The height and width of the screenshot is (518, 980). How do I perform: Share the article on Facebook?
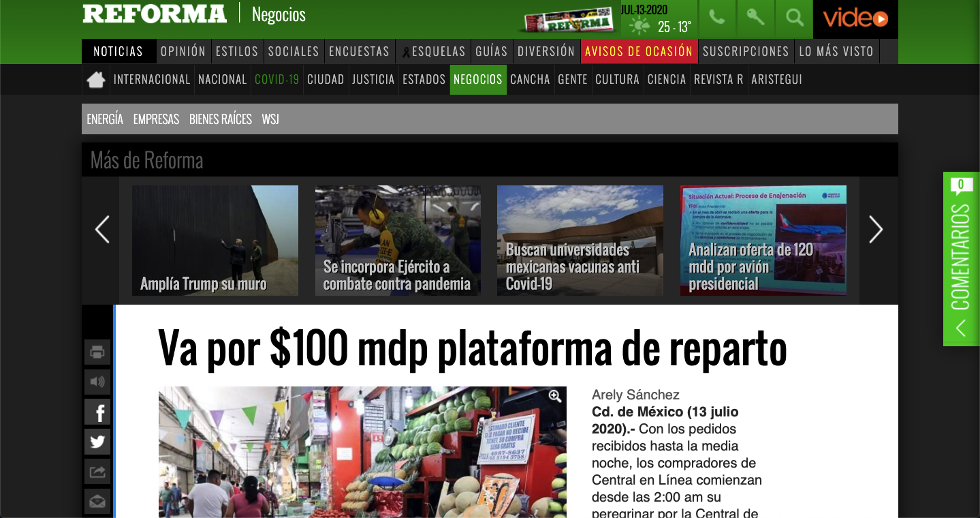click(x=97, y=412)
